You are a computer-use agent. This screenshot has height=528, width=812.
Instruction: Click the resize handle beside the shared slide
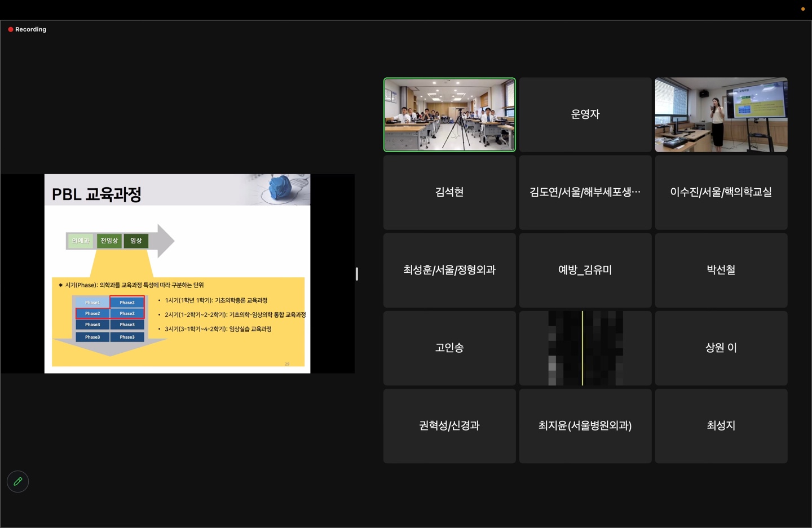[356, 274]
